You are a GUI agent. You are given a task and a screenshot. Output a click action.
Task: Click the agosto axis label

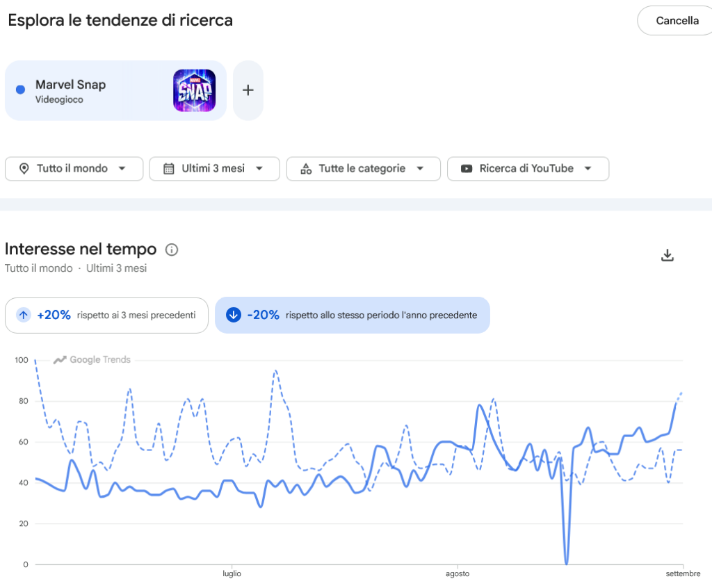pos(458,573)
